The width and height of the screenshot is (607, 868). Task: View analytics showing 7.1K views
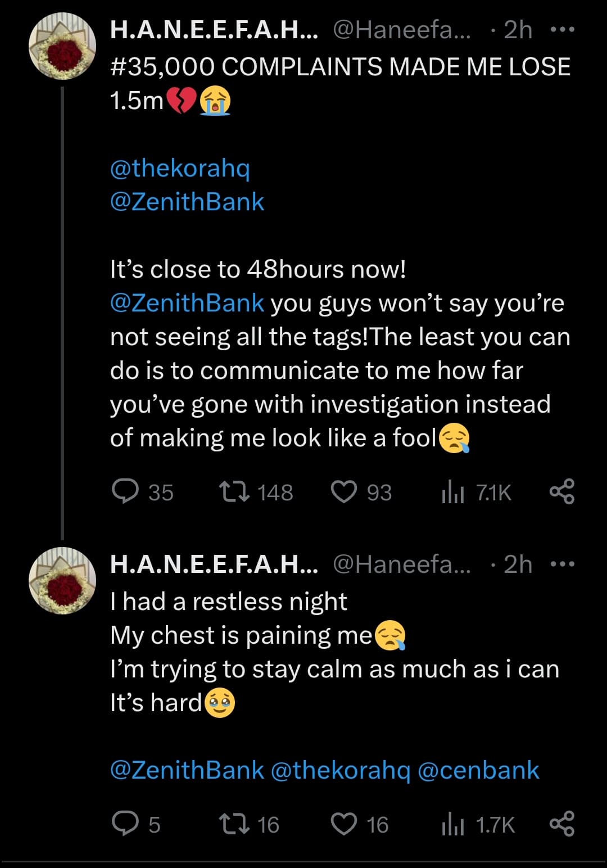pyautogui.click(x=453, y=492)
